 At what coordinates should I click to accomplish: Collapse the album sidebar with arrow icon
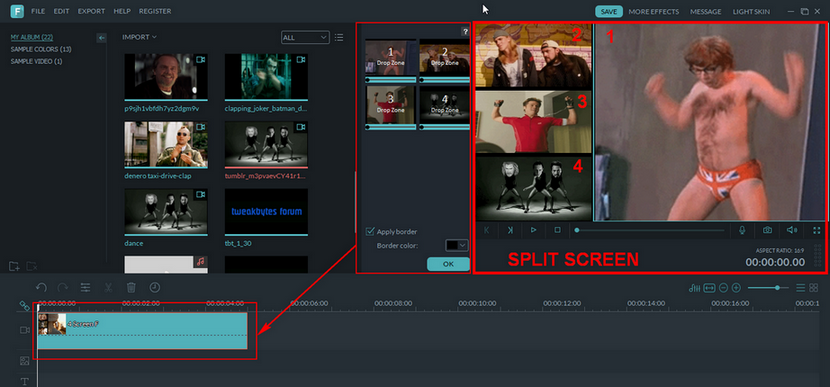point(102,38)
